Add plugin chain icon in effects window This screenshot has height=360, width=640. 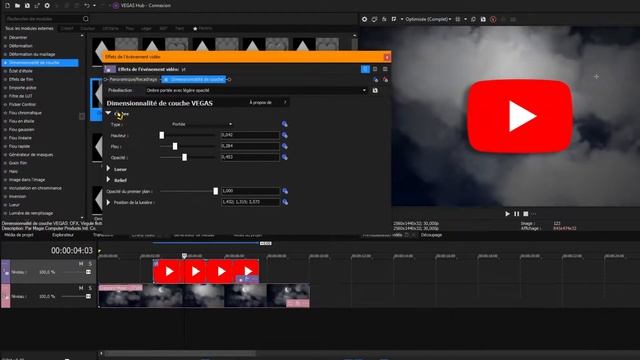(376, 80)
